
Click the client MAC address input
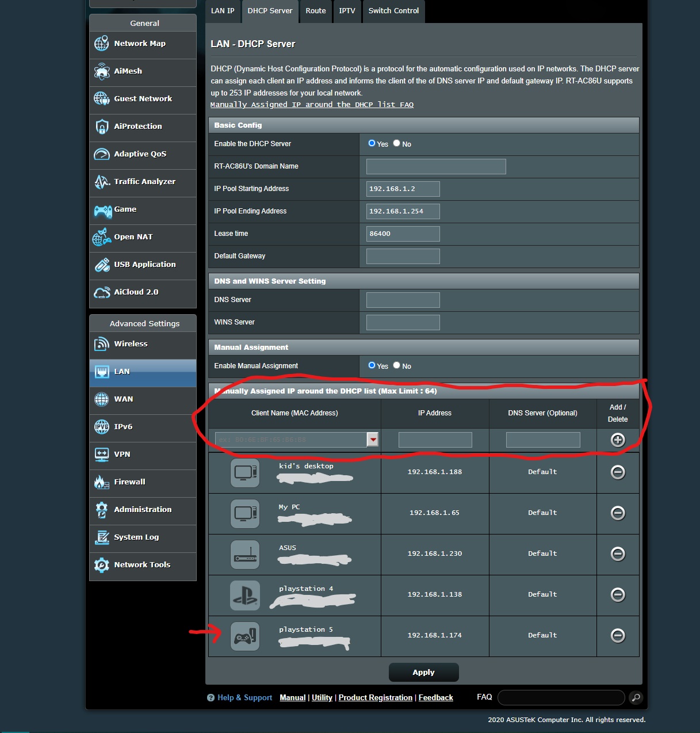[291, 440]
